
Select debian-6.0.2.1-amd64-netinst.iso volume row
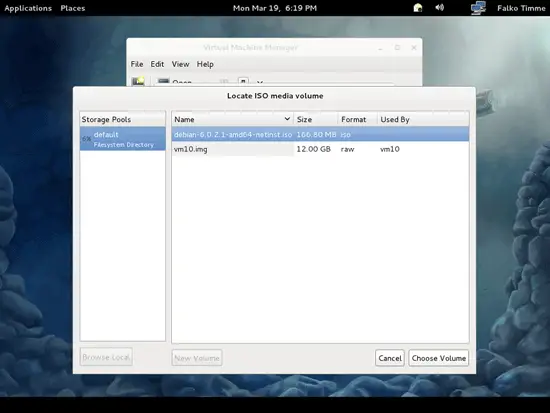click(320, 134)
